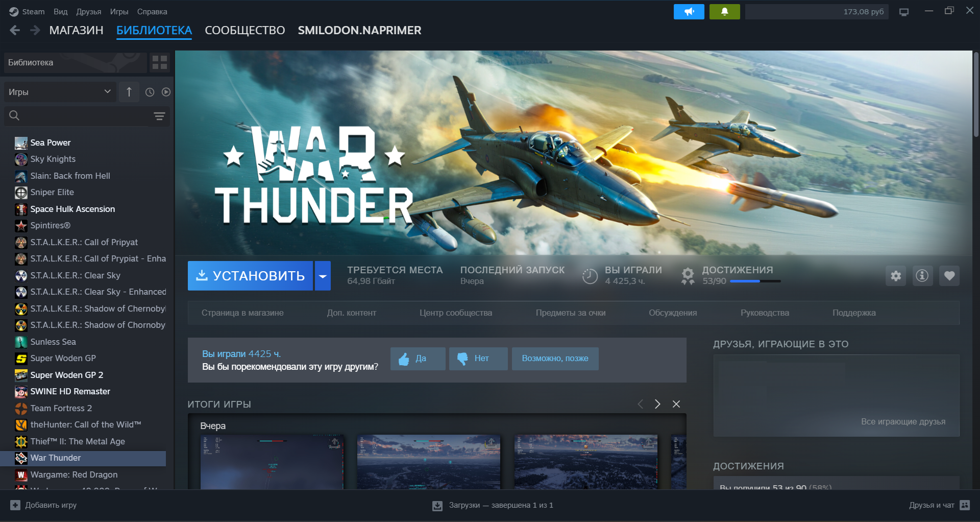Open the СООБЩЕСТВО tab
This screenshot has width=980, height=522.
pos(245,30)
